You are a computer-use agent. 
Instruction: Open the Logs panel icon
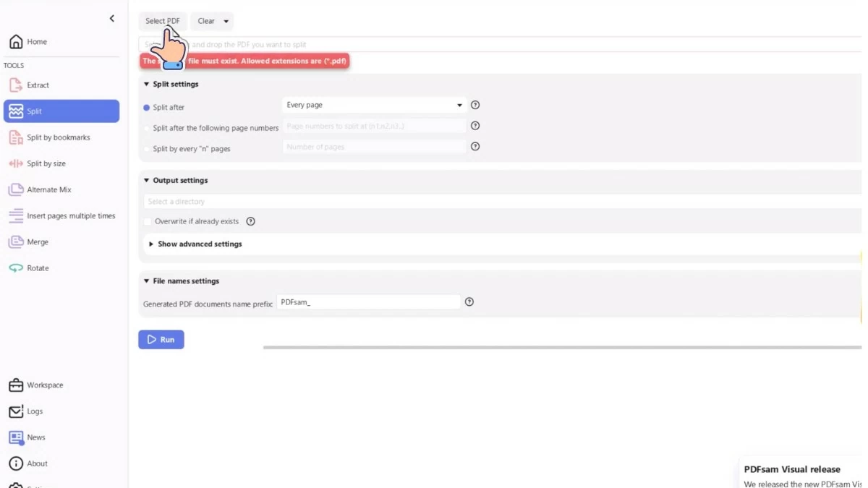(x=16, y=411)
